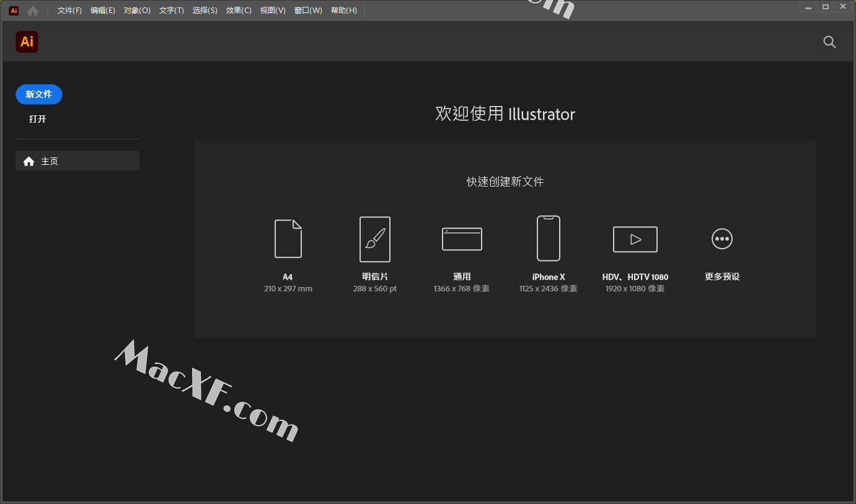
Task: Click the 通用 label text
Action: click(x=462, y=277)
